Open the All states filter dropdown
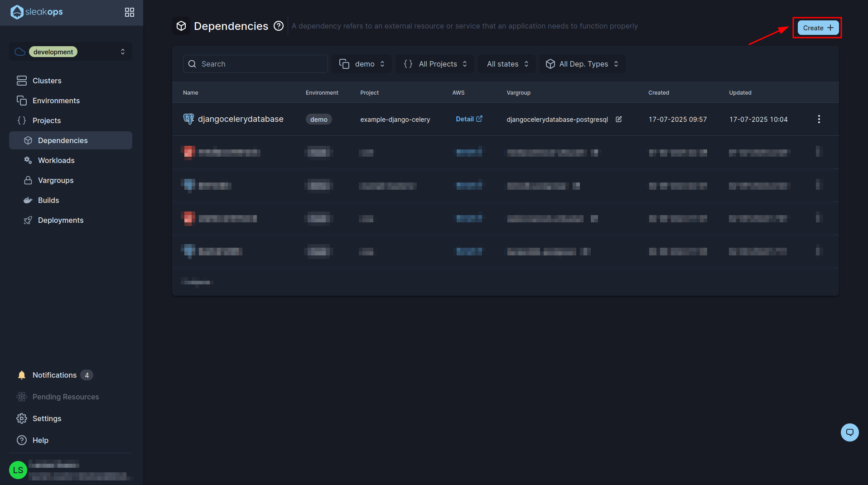Screen dimensions: 868x485 [507, 64]
